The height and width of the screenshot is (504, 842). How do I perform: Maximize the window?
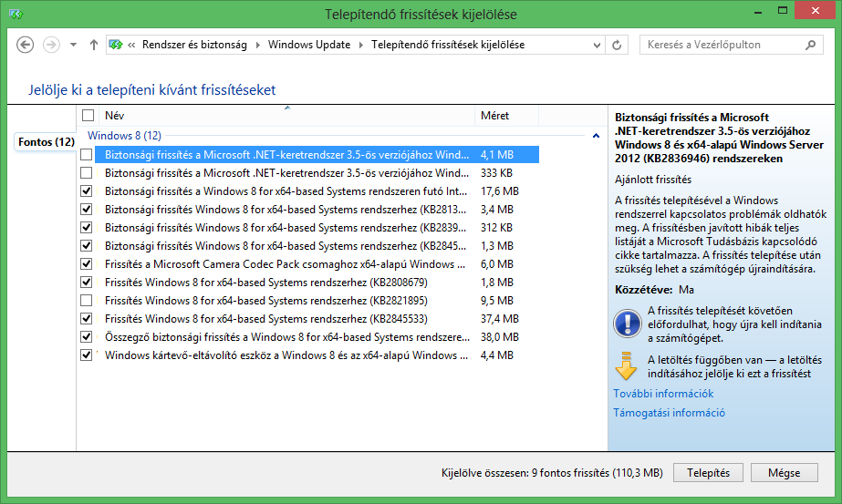(x=783, y=11)
